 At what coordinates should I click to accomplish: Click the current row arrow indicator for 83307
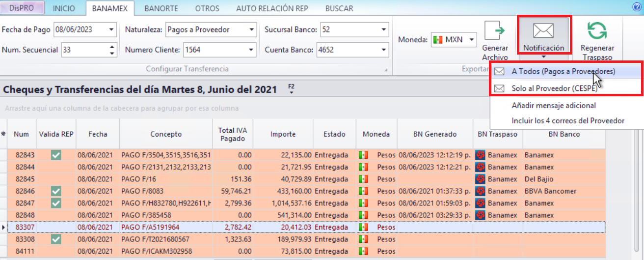point(4,227)
